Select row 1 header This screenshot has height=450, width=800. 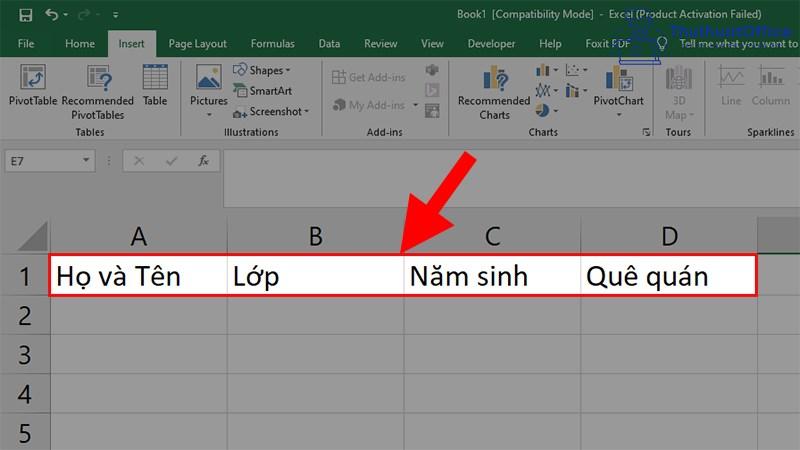24,276
